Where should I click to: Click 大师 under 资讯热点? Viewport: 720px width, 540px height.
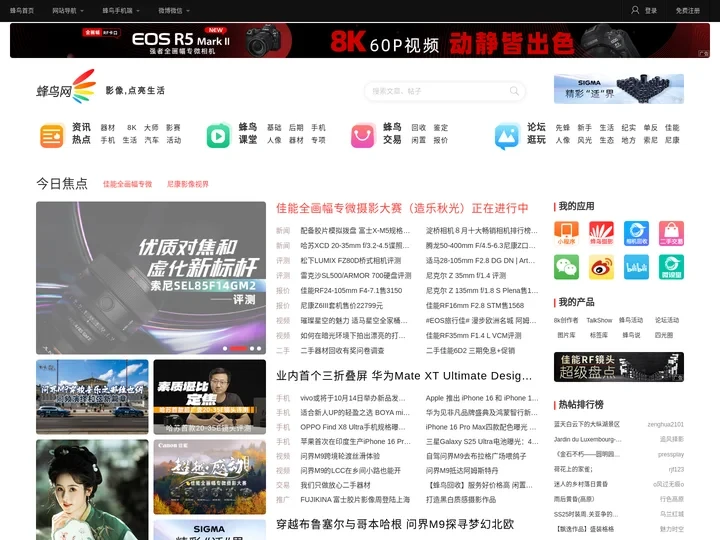tap(151, 128)
